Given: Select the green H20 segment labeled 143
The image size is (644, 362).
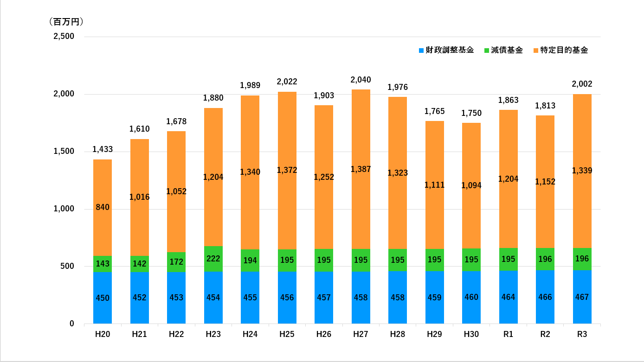Looking at the screenshot, I should (x=103, y=264).
